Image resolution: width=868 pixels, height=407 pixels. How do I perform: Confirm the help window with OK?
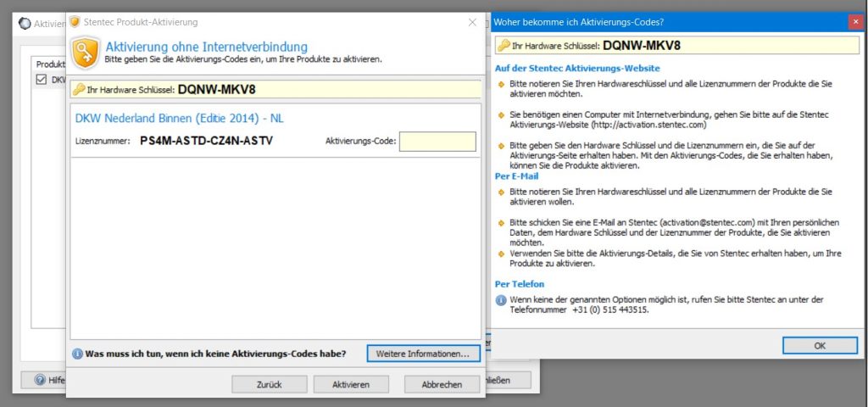coord(819,345)
